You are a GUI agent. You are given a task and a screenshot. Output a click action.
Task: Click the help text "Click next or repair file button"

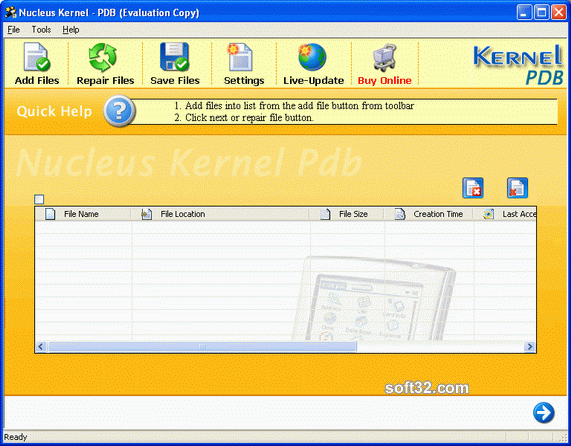click(x=249, y=118)
